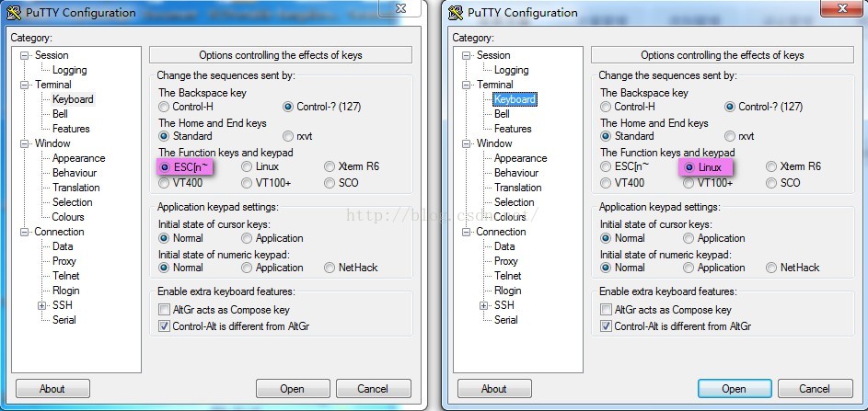Open Telnet category in right window
This screenshot has height=411, width=868.
[507, 276]
